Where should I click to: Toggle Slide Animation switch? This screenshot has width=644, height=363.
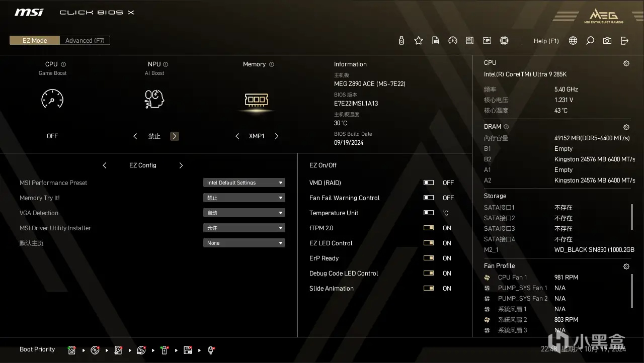point(429,289)
